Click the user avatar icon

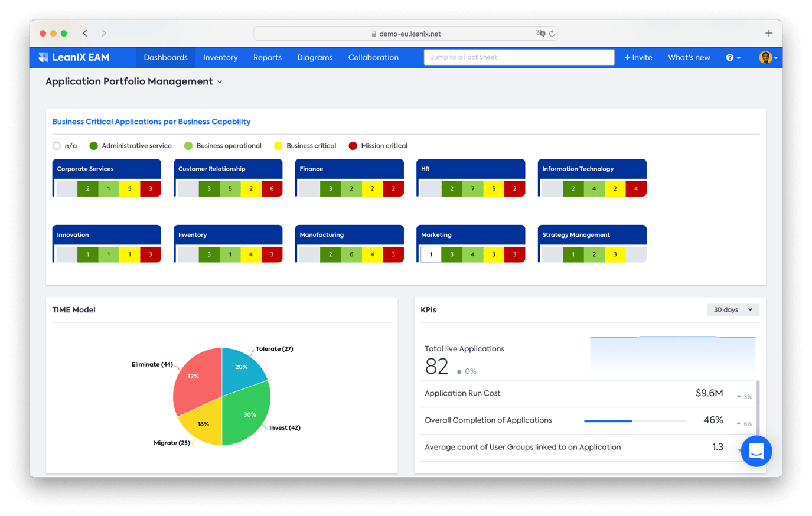[766, 57]
